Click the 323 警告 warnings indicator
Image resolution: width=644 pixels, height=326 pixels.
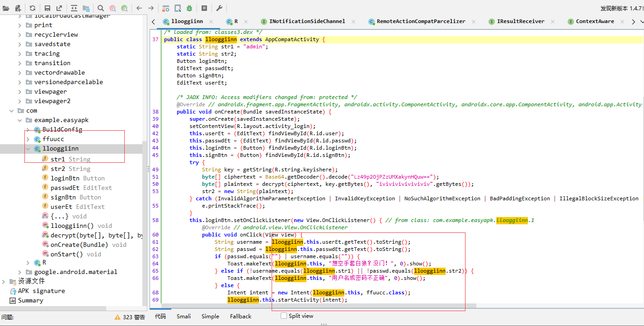tap(130, 317)
